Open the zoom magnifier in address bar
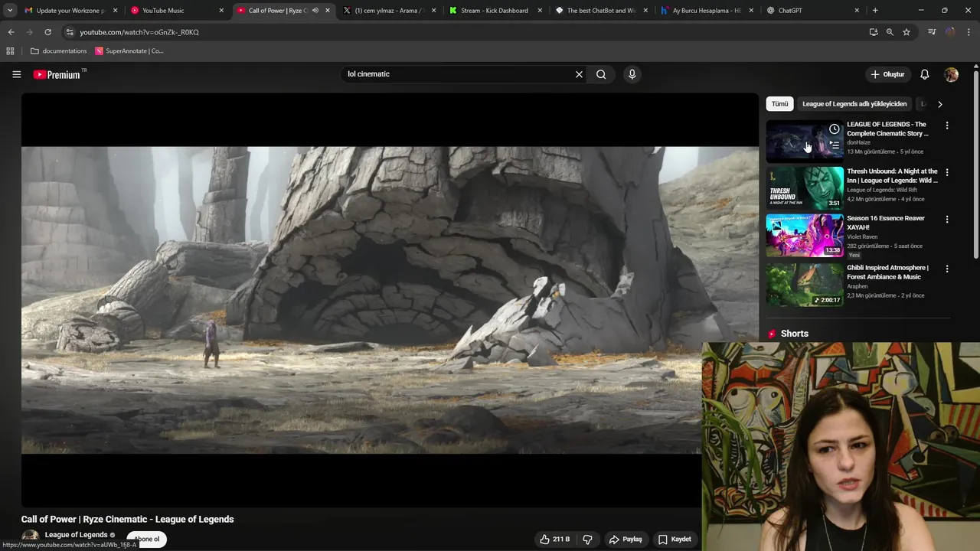Viewport: 980px width, 551px height. click(890, 32)
